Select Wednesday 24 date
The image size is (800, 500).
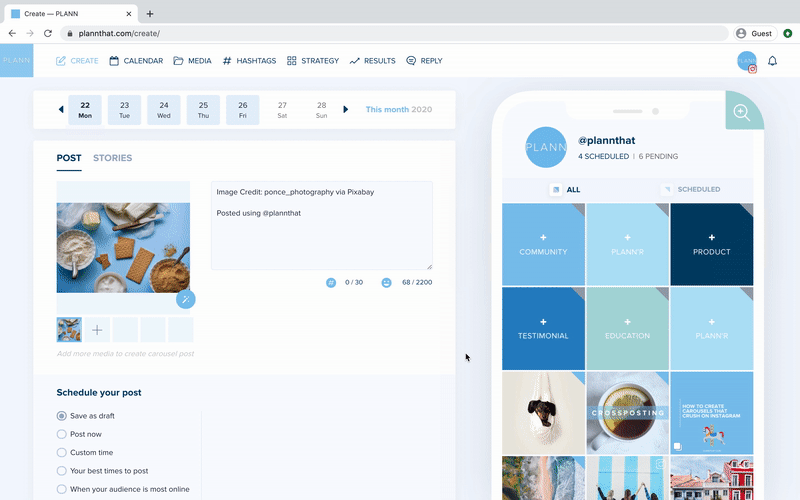tap(164, 110)
